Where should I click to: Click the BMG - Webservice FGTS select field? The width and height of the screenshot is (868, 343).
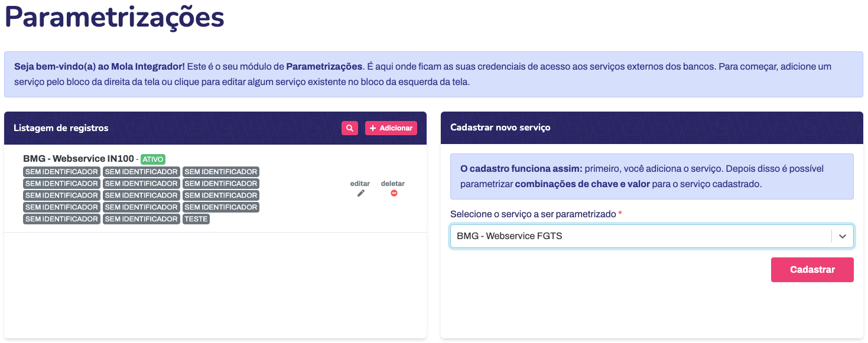(652, 236)
